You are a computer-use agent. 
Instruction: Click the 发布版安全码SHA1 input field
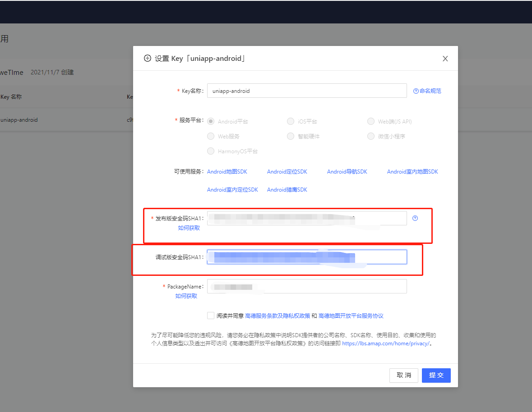point(307,218)
